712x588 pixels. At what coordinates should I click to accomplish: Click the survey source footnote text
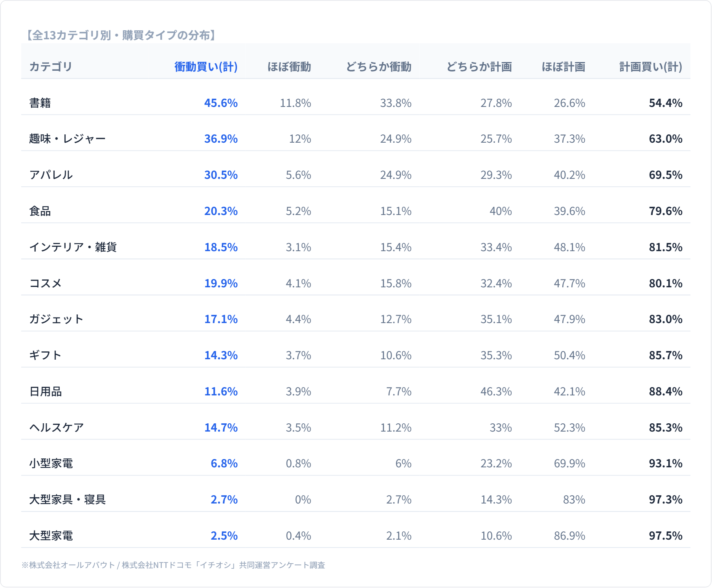[173, 565]
